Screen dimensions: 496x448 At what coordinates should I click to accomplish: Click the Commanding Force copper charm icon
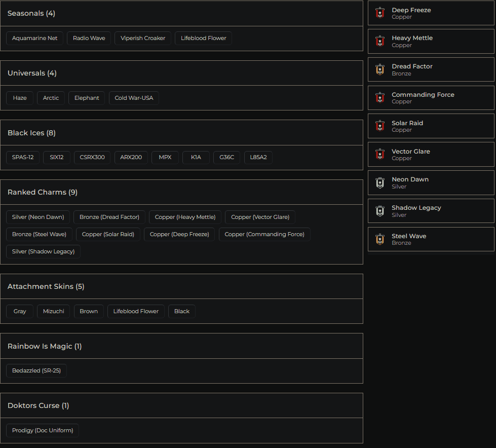pos(379,97)
